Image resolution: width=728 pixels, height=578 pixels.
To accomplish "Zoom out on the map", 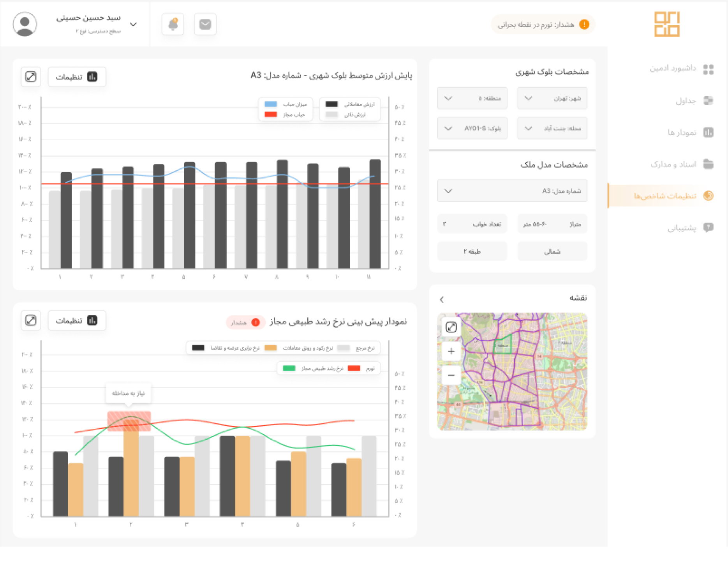I will tap(451, 375).
